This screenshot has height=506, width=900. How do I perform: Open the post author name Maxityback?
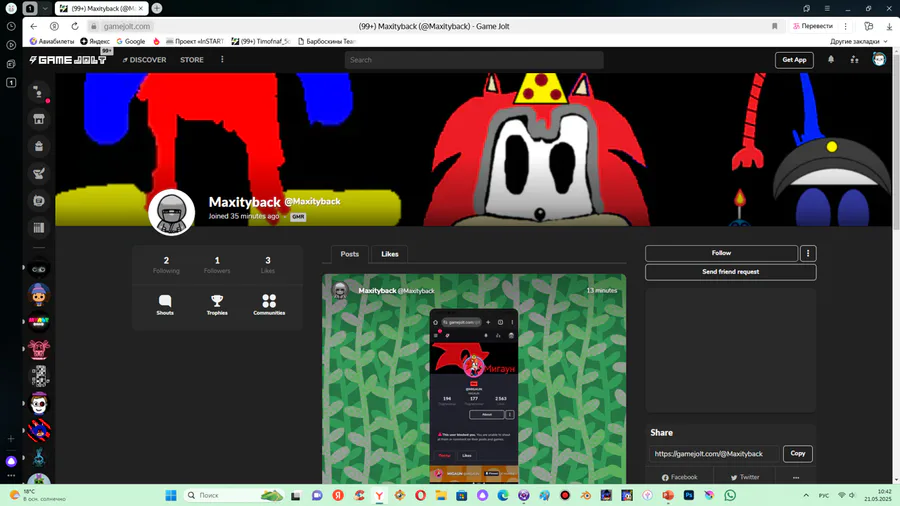coord(377,291)
